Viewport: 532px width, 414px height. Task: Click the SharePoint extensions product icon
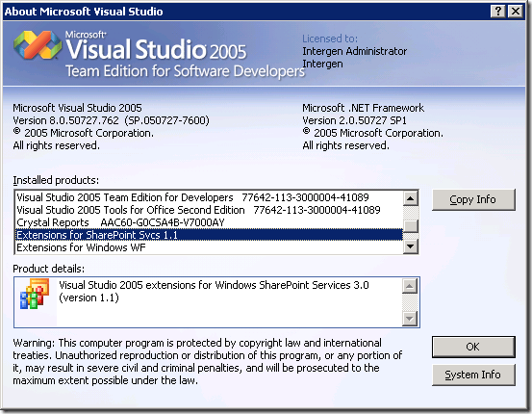[x=35, y=294]
